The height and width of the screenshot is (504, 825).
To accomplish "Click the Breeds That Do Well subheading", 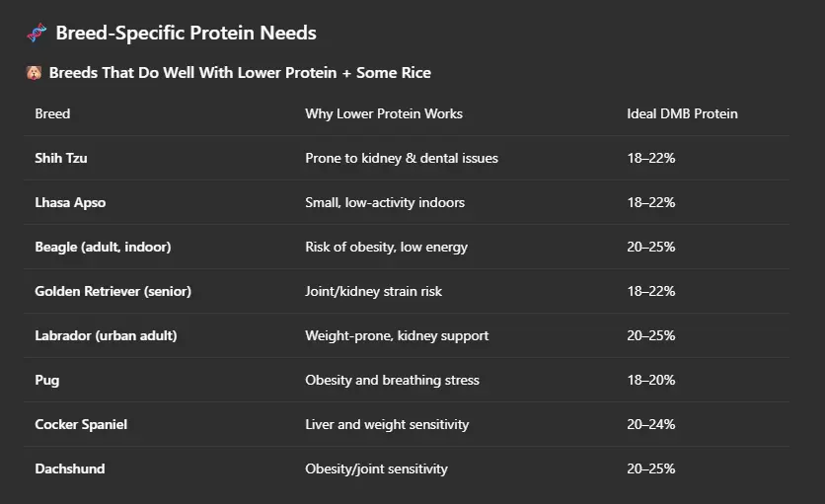I will click(x=240, y=73).
